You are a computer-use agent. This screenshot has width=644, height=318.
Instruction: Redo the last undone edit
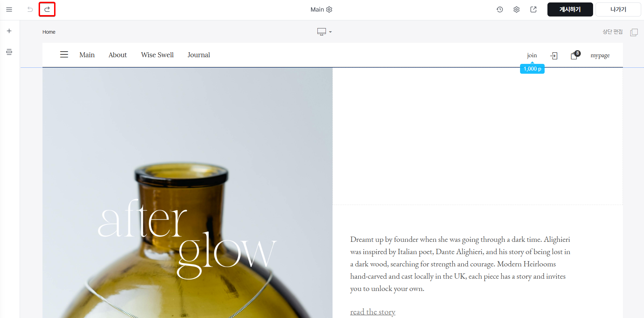[47, 9]
